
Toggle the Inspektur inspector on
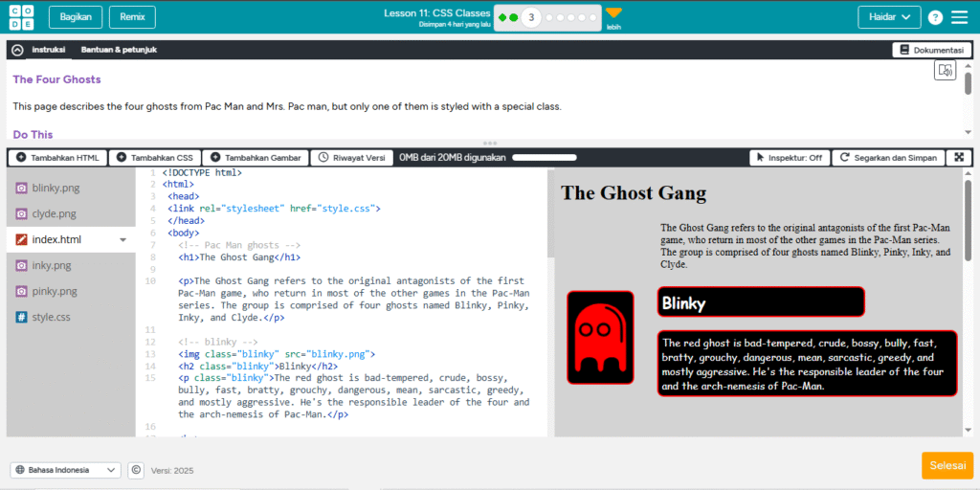788,158
